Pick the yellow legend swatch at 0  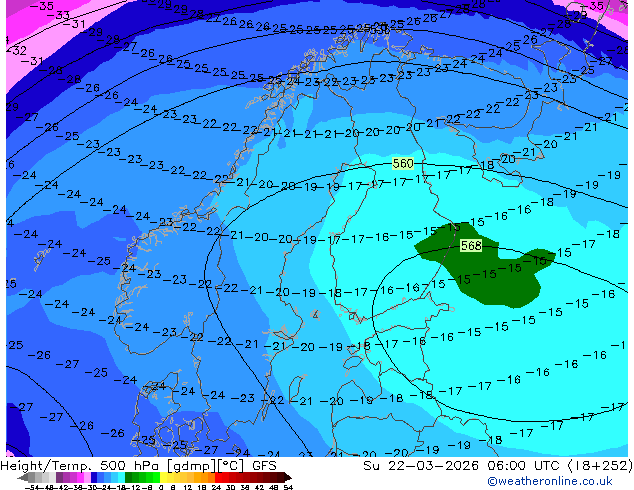tap(163, 477)
